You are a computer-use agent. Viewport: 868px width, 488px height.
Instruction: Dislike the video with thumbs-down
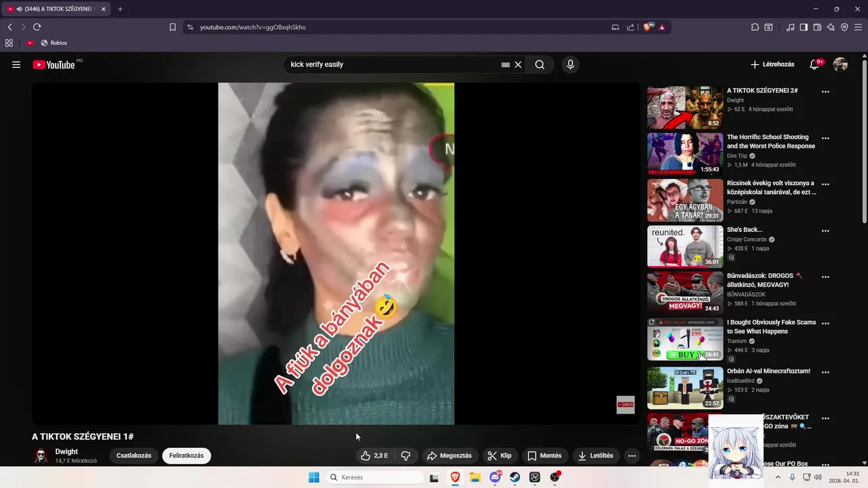pyautogui.click(x=406, y=455)
